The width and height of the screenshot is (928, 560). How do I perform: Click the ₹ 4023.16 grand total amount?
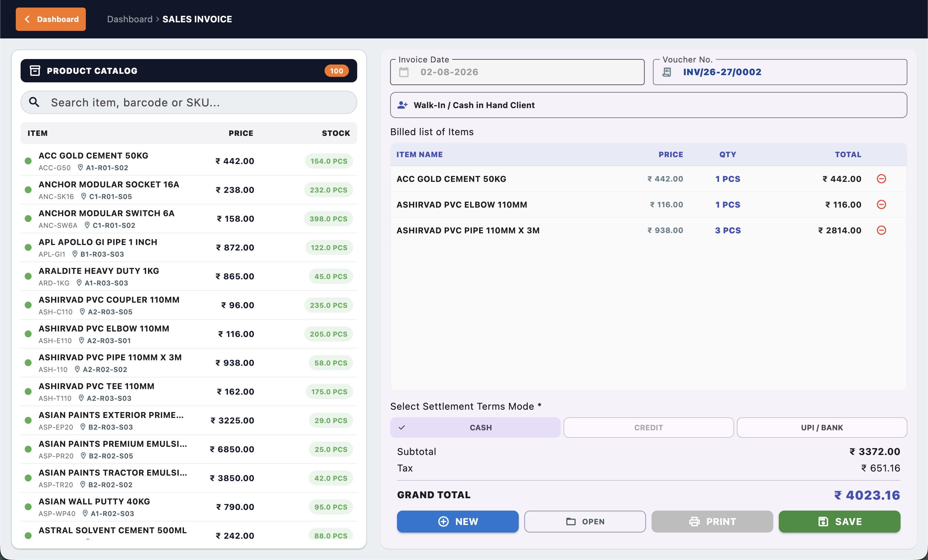(867, 495)
